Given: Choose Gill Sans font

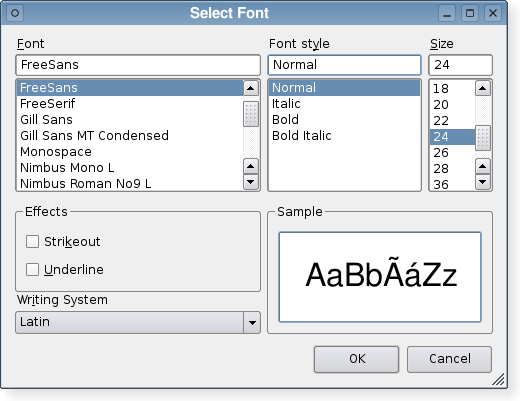Looking at the screenshot, I should tap(130, 120).
